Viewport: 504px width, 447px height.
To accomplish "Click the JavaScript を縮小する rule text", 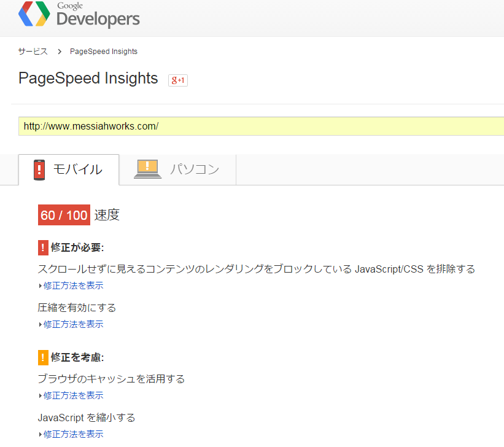I will (x=87, y=418).
